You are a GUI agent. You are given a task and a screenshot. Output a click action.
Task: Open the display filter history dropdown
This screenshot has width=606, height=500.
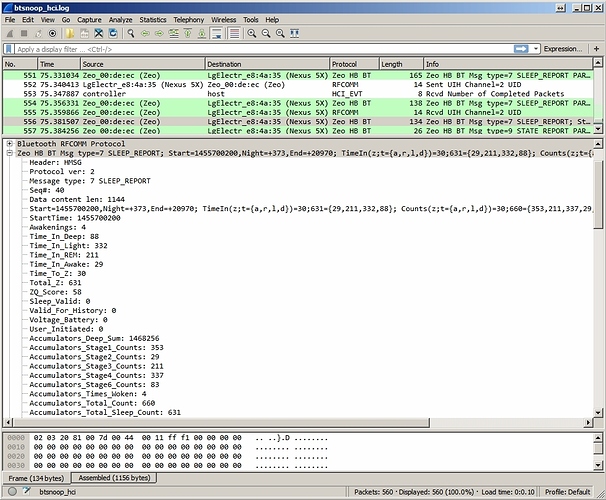tap(536, 49)
